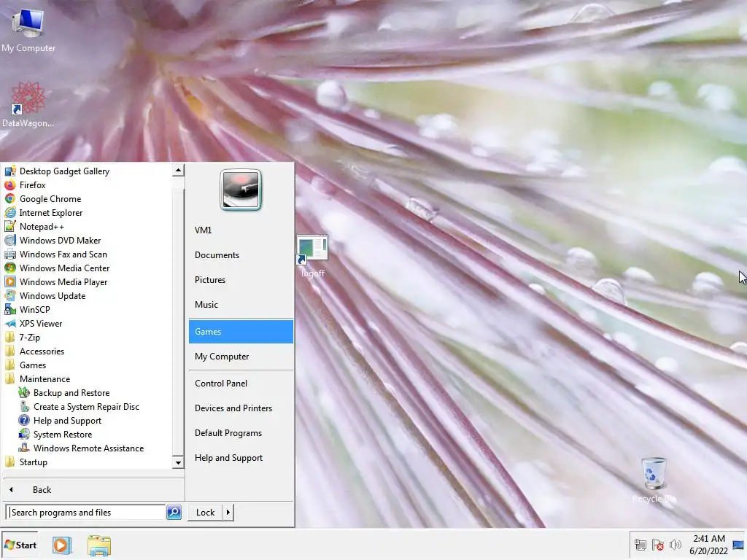Click program list scroll up arrow

(x=178, y=170)
